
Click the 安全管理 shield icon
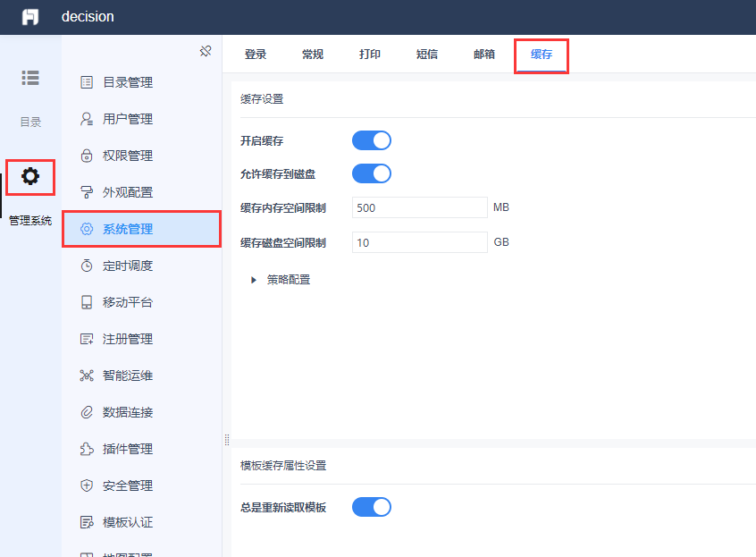[87, 485]
